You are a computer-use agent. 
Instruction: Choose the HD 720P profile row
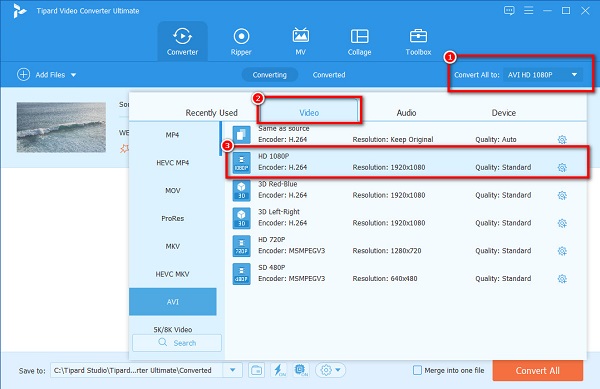coord(406,246)
